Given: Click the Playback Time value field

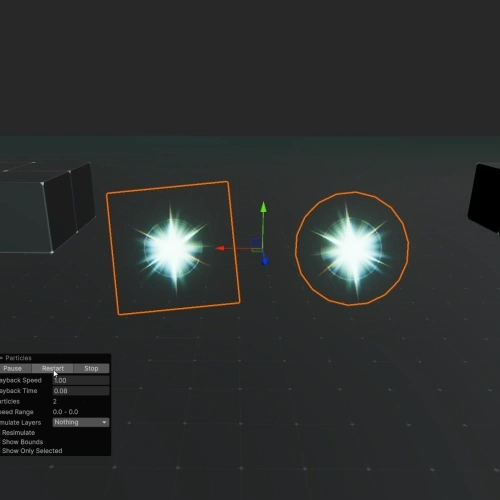Looking at the screenshot, I should (81, 391).
